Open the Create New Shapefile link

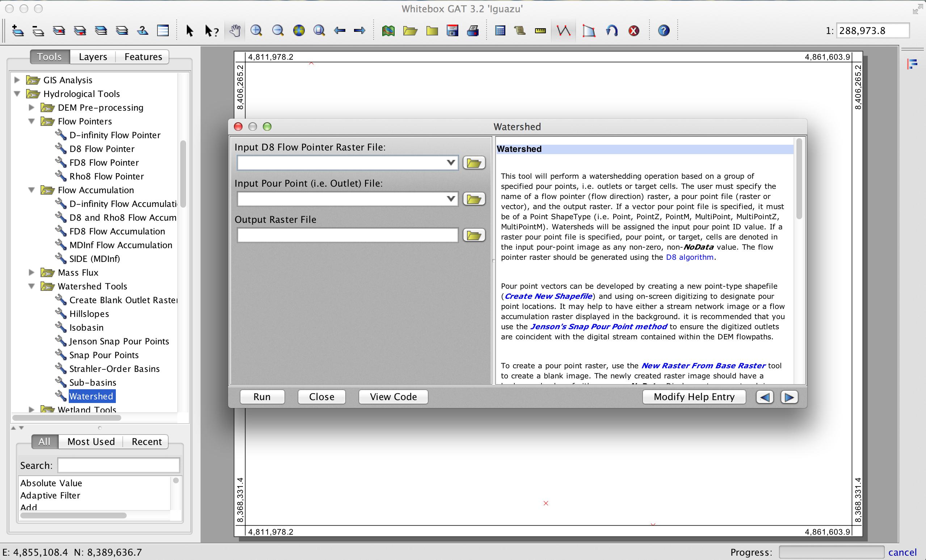548,296
